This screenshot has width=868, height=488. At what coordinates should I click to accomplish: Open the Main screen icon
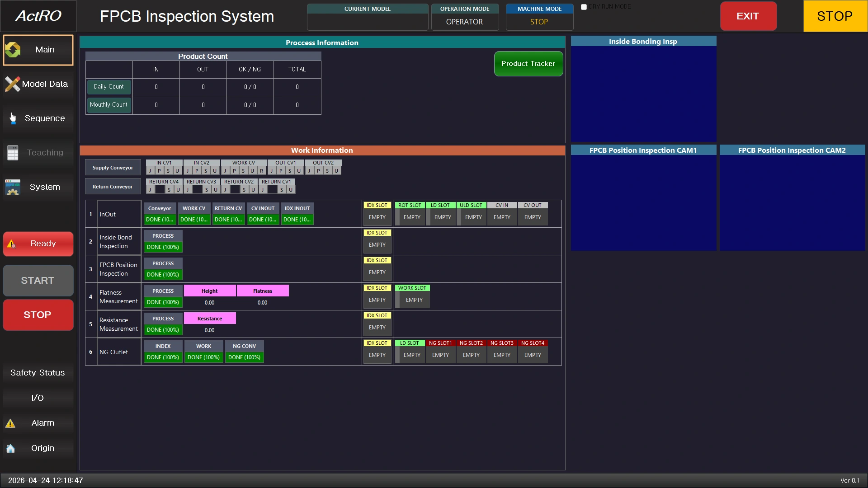(13, 50)
